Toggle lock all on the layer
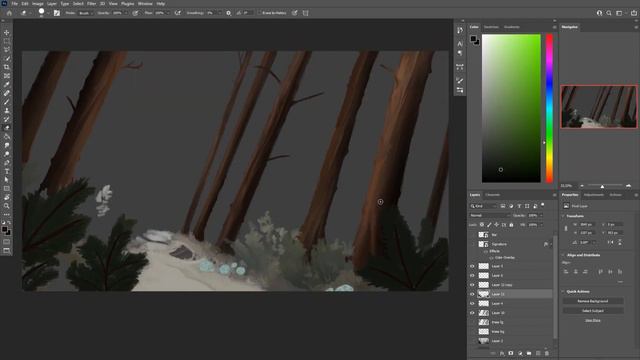The height and width of the screenshot is (360, 640). click(x=511, y=225)
